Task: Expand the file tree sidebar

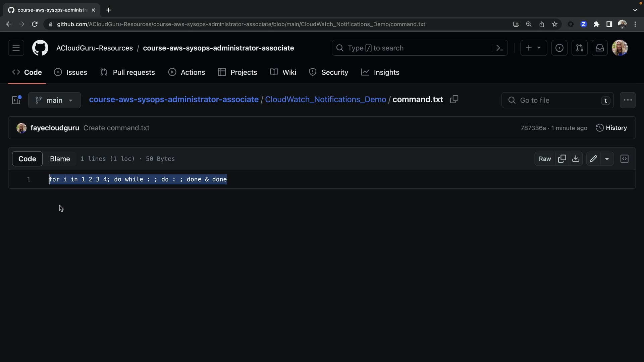Action: click(16, 100)
